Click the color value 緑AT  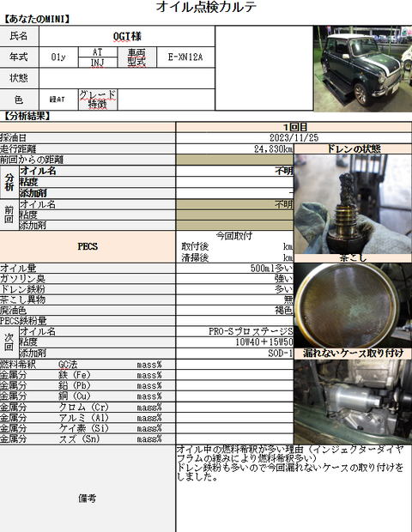click(x=58, y=100)
